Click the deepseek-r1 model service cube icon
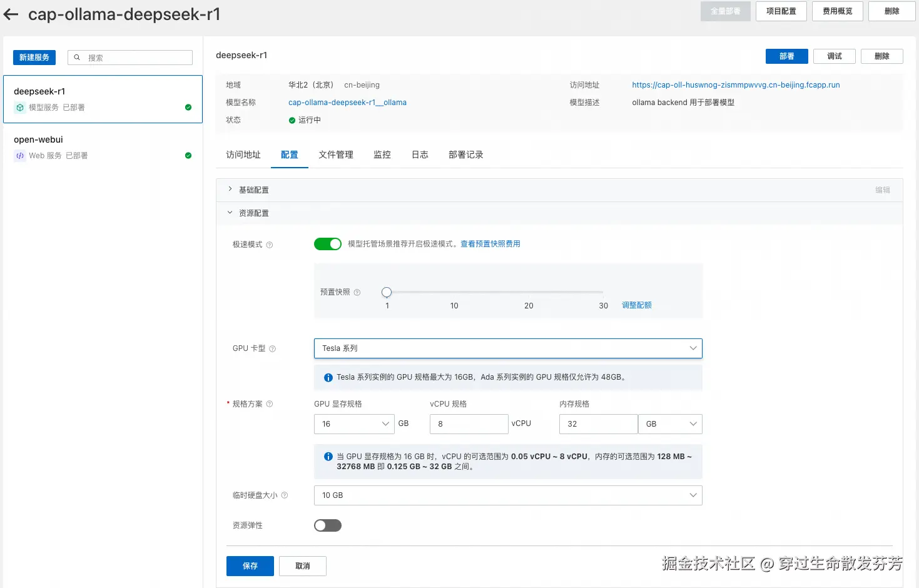This screenshot has height=588, width=919. pos(20,108)
